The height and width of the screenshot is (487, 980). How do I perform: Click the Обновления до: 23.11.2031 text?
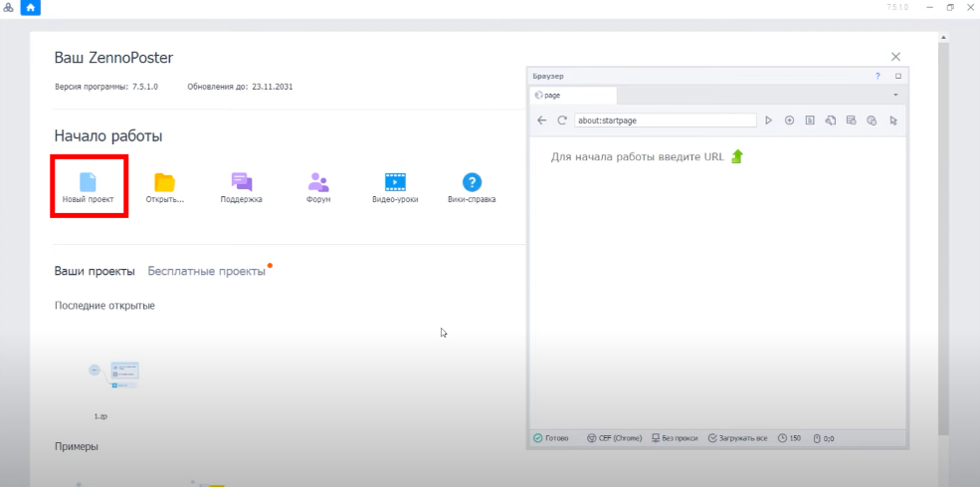point(240,87)
